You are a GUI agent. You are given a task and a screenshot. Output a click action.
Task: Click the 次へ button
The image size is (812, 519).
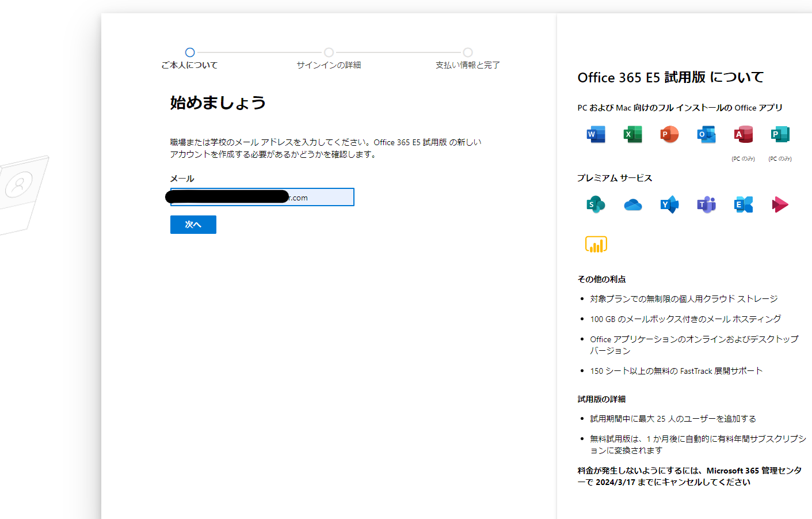click(193, 225)
